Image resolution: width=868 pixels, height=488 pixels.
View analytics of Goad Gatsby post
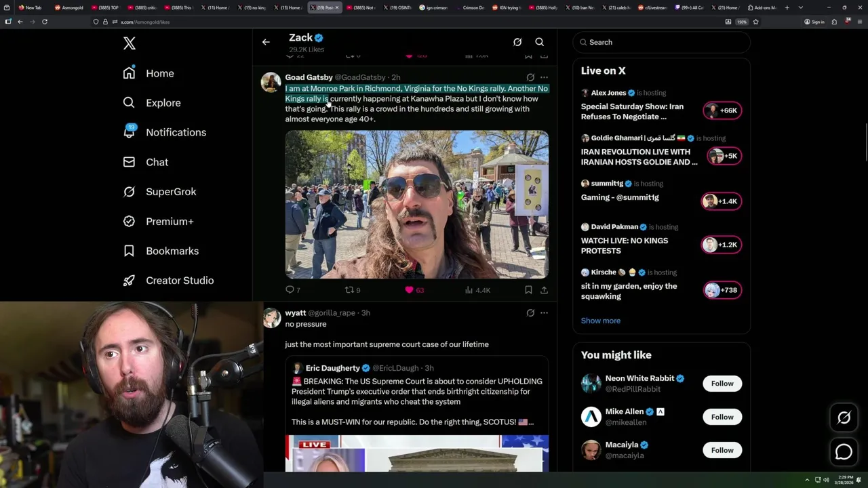click(477, 290)
